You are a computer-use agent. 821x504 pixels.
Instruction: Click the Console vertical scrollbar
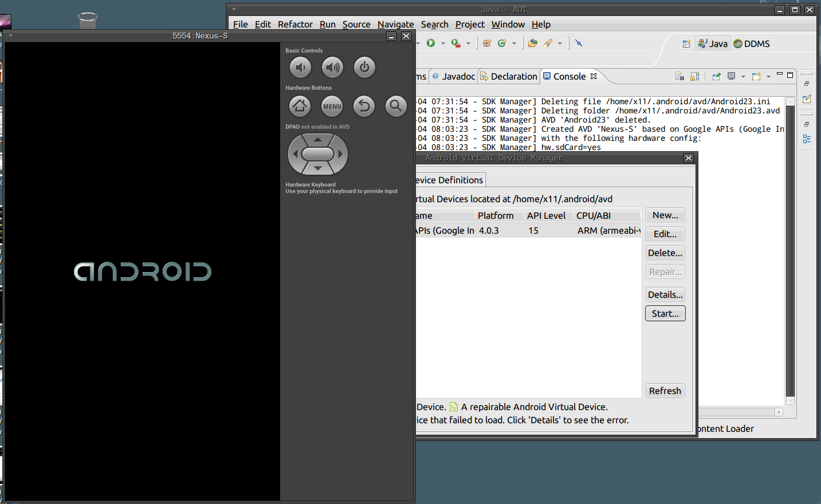coord(790,251)
